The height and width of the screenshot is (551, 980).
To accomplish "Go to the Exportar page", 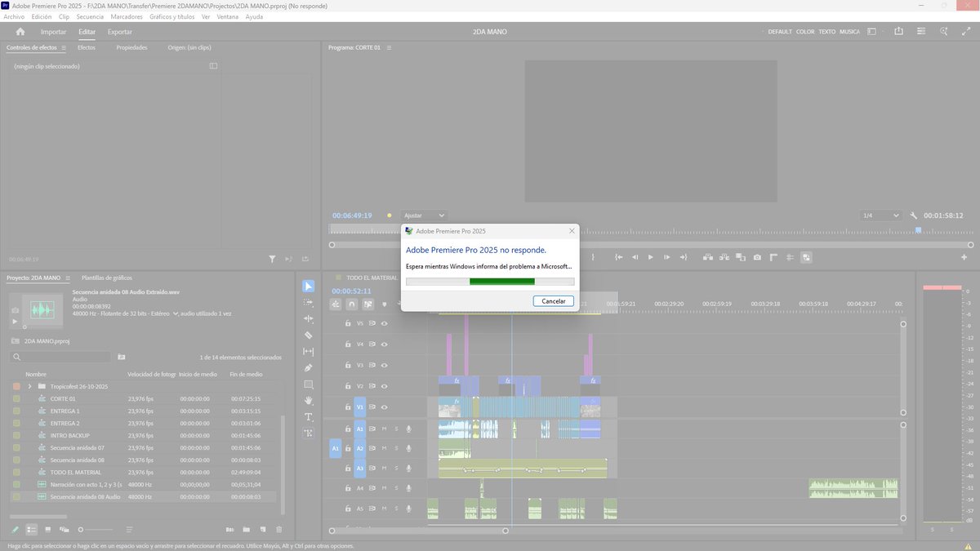I will tap(120, 32).
